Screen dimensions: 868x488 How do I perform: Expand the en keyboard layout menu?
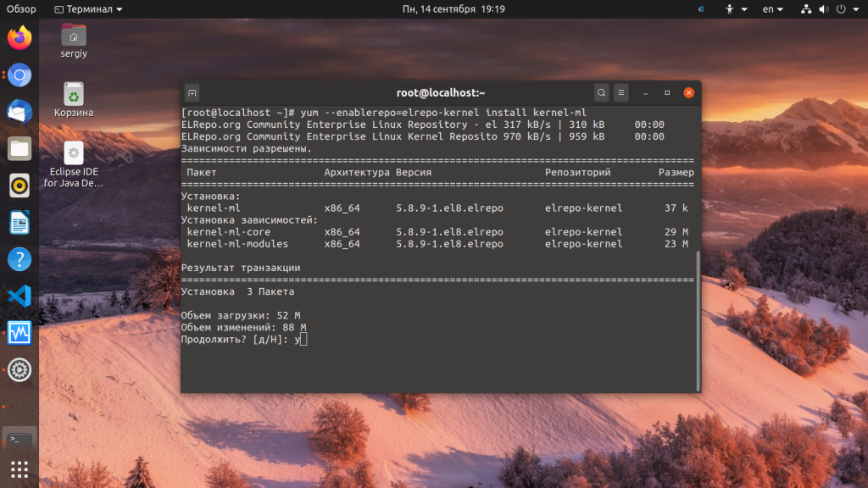(x=773, y=8)
